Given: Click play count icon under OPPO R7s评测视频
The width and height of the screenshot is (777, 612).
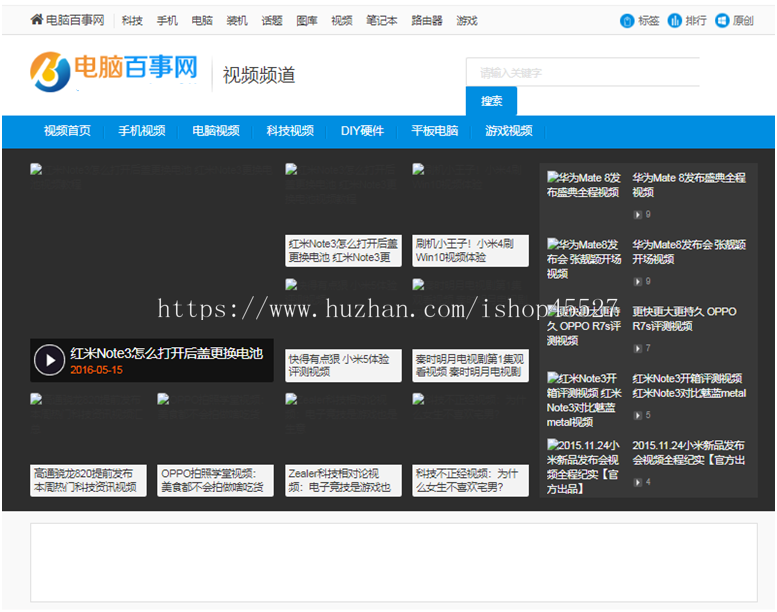Looking at the screenshot, I should tap(638, 348).
